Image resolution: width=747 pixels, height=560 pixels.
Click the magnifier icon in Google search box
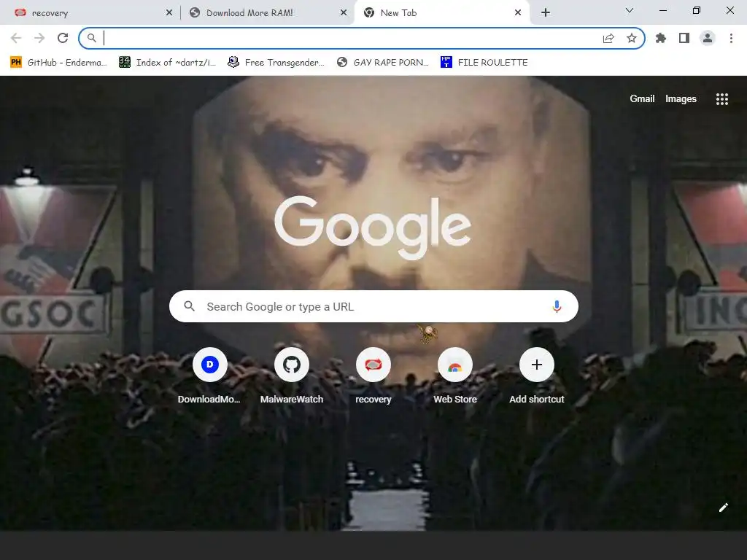189,306
